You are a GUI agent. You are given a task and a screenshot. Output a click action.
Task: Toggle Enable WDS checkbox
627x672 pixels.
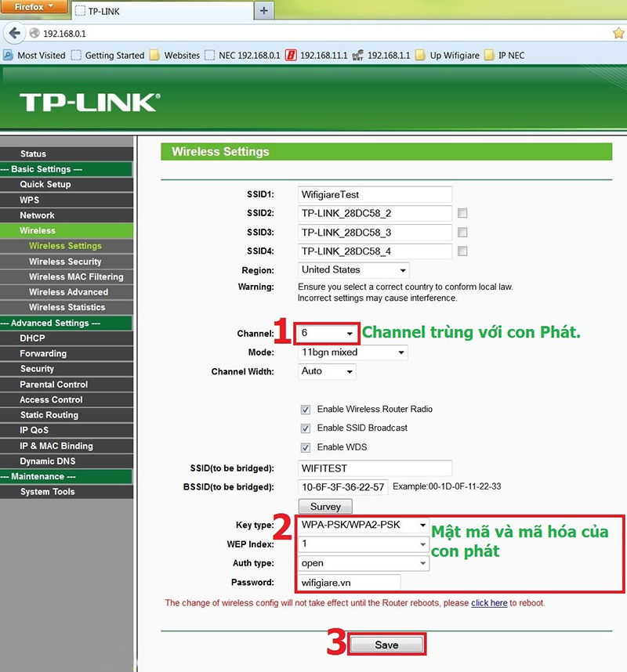(306, 447)
